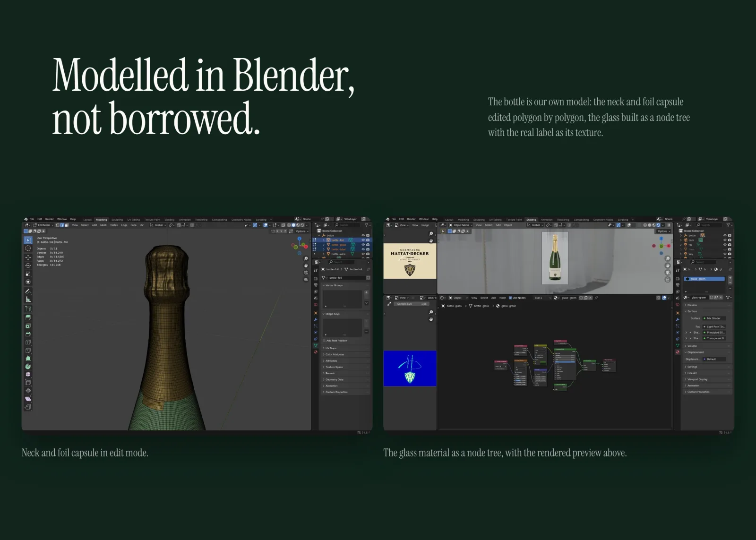Click zoom magnifier gizmo in left viewport
Viewport: 756px width, 540px height.
[x=306, y=259]
